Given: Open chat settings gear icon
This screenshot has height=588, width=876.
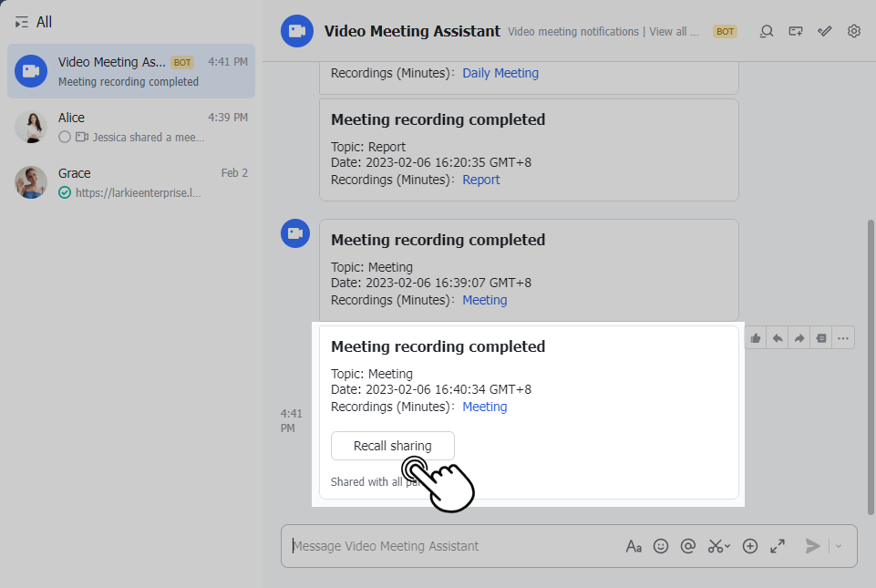Looking at the screenshot, I should pos(854,31).
